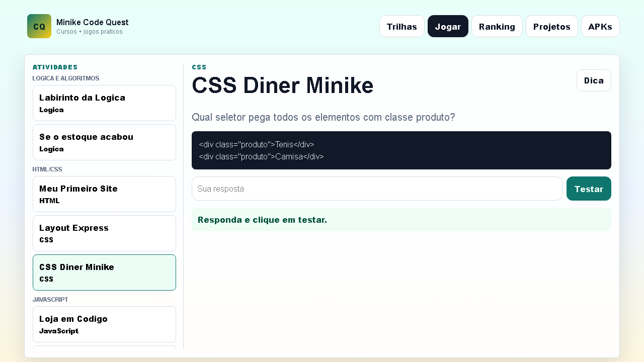Image resolution: width=644 pixels, height=362 pixels.
Task: Open the Trilhas tab
Action: (x=402, y=26)
